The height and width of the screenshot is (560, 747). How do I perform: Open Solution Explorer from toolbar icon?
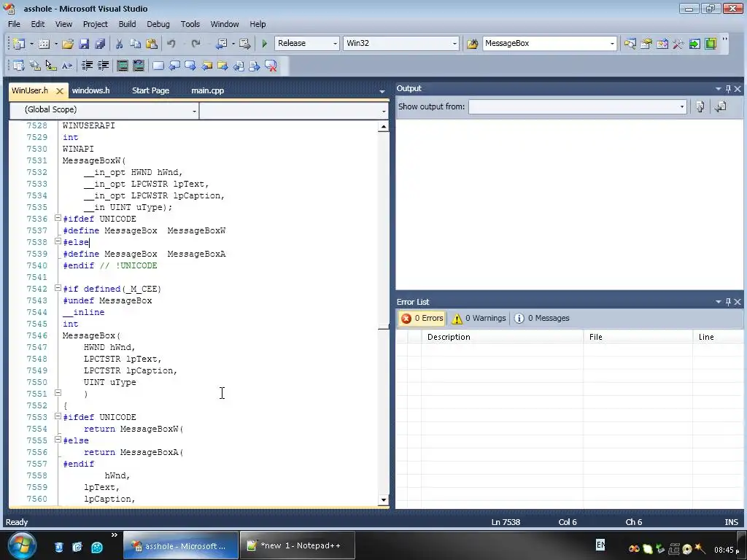pos(630,44)
